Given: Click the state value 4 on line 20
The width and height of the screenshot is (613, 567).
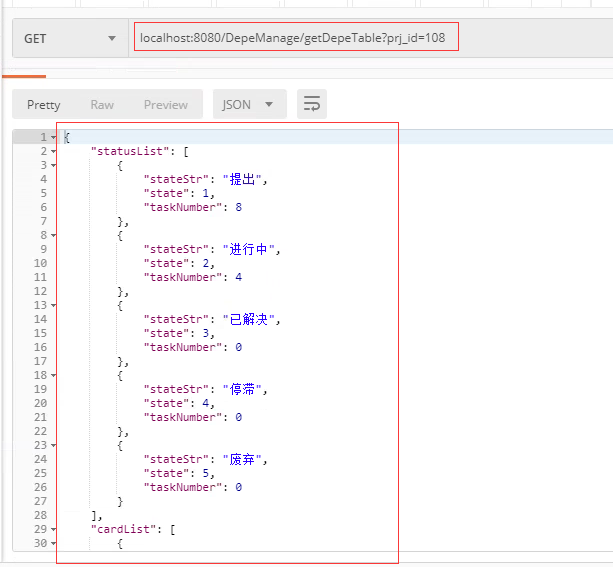Looking at the screenshot, I should [206, 403].
